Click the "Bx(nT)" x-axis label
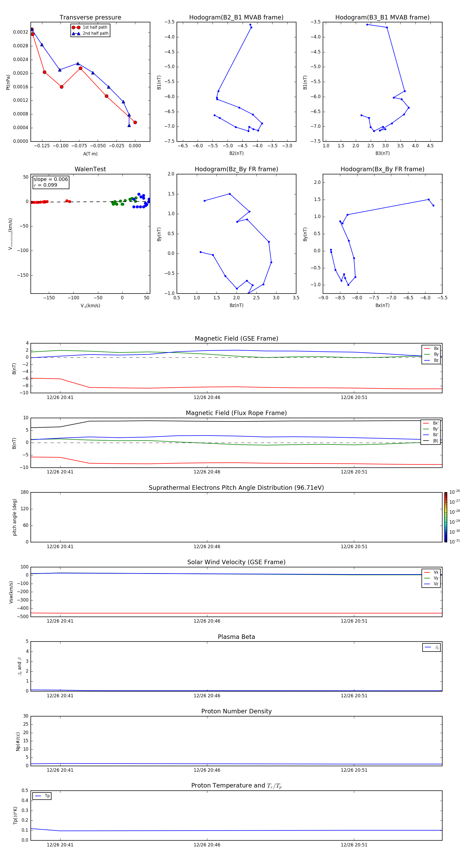The height and width of the screenshot is (868, 473). click(382, 305)
